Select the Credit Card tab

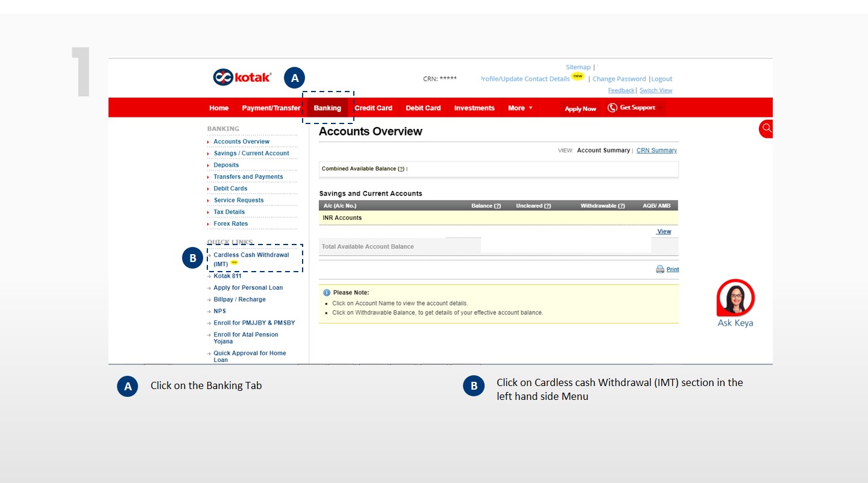coord(373,108)
